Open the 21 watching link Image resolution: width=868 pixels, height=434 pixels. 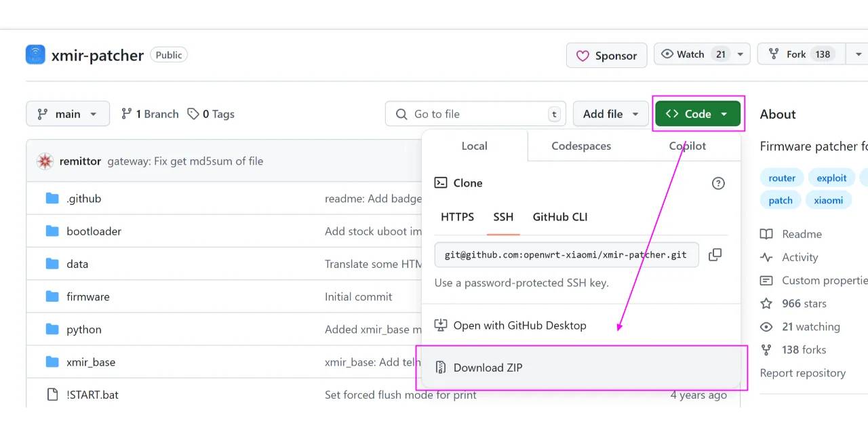pos(800,326)
